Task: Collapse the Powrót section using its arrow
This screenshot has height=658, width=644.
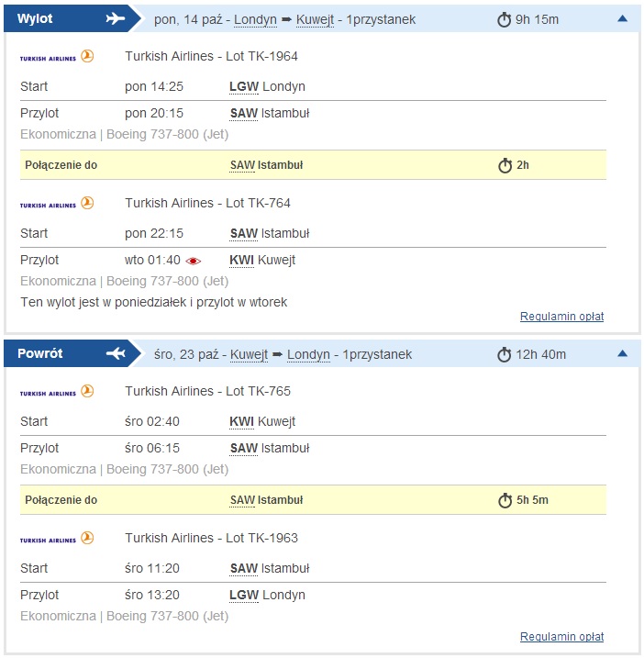Action: click(623, 353)
